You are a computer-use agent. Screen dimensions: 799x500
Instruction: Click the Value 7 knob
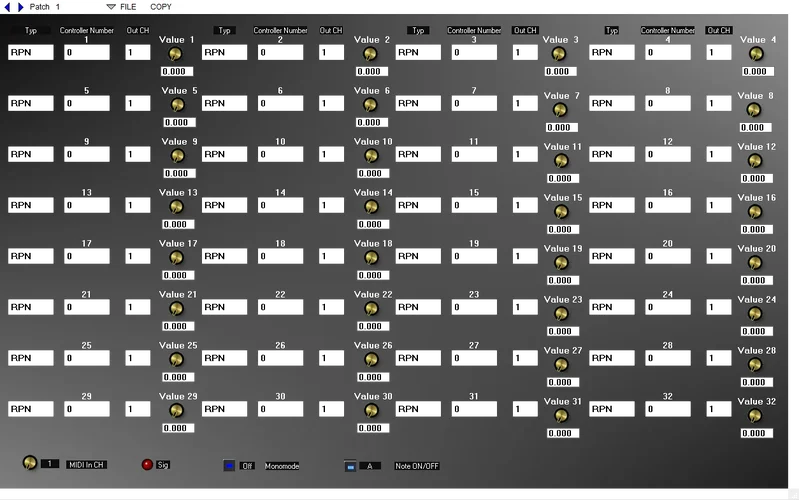click(560, 110)
